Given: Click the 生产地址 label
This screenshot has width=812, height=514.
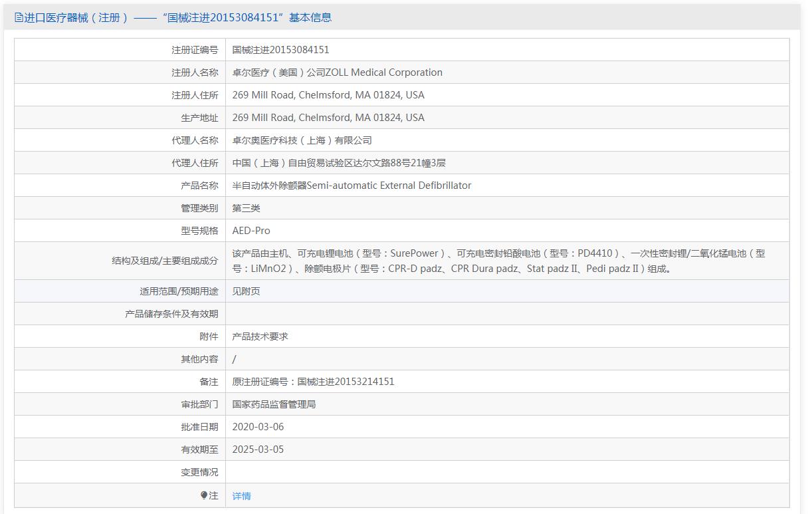Looking at the screenshot, I should coord(199,118).
